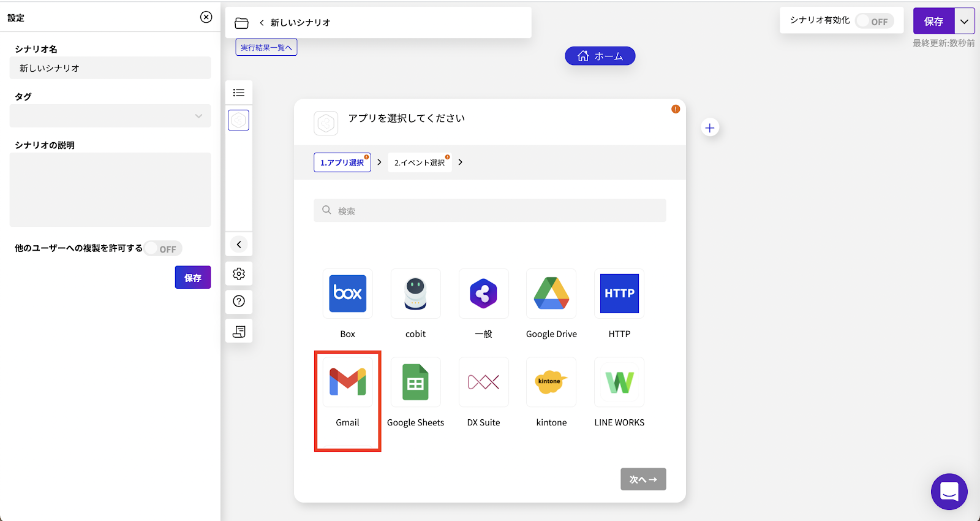
Task: Expand the save options arrow next to 保存
Action: tap(965, 21)
